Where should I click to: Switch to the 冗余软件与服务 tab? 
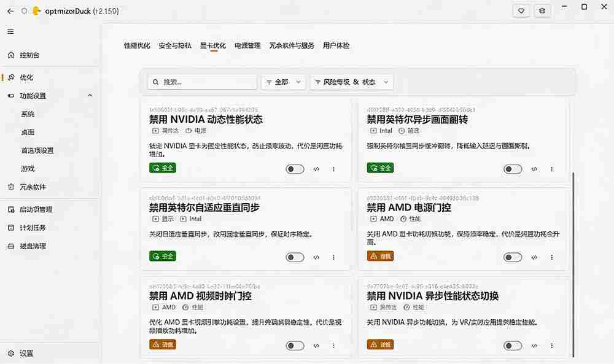[x=292, y=45]
